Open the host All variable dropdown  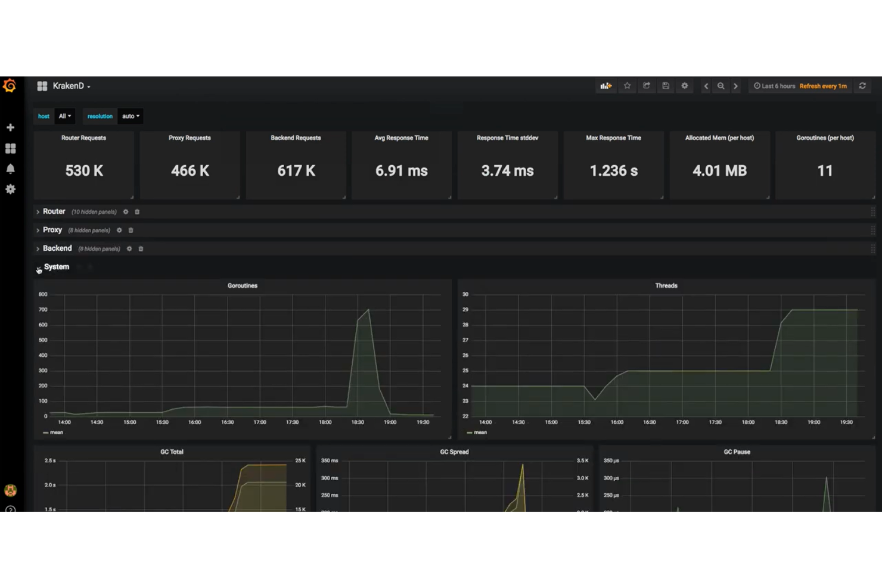[65, 116]
